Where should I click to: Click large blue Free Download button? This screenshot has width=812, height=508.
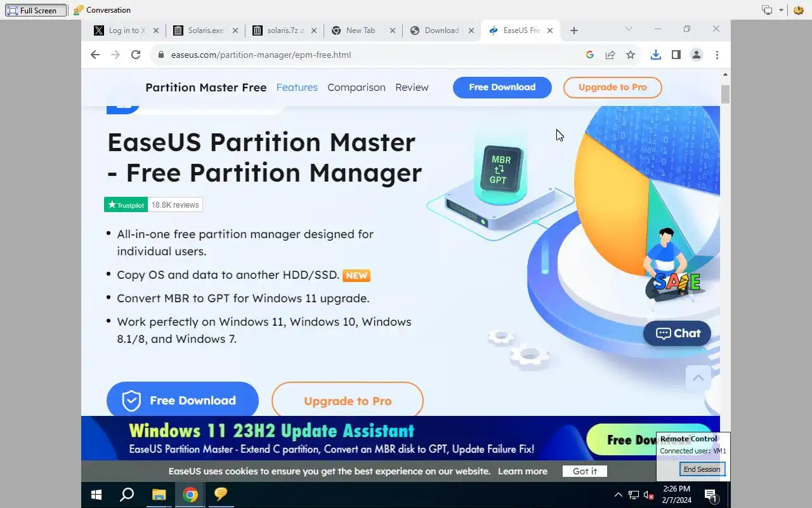click(x=183, y=401)
